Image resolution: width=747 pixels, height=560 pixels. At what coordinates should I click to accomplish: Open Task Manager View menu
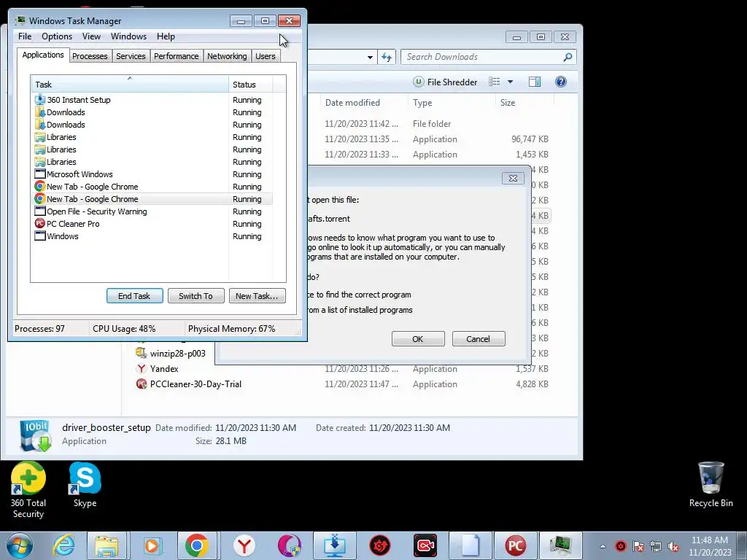pos(91,36)
